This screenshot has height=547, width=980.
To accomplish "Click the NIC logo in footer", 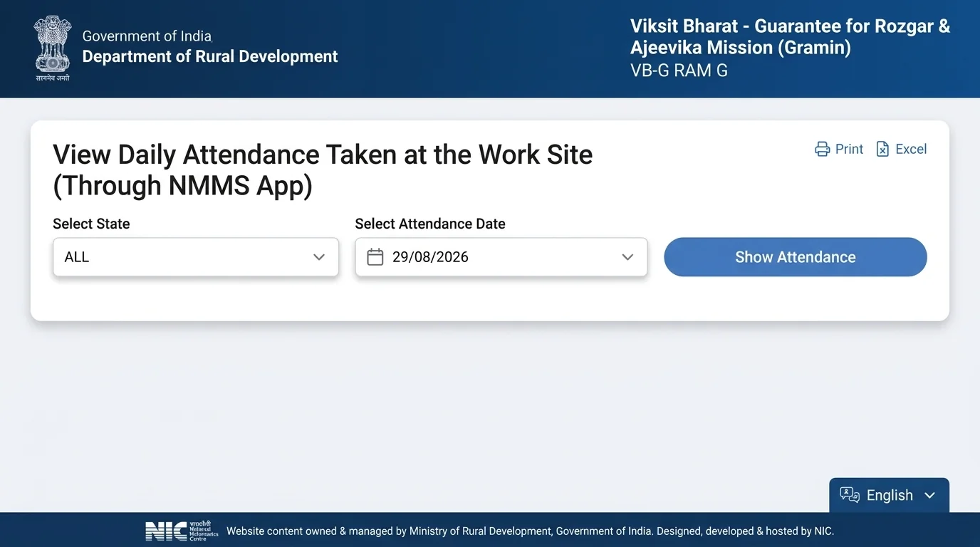I will pyautogui.click(x=182, y=531).
